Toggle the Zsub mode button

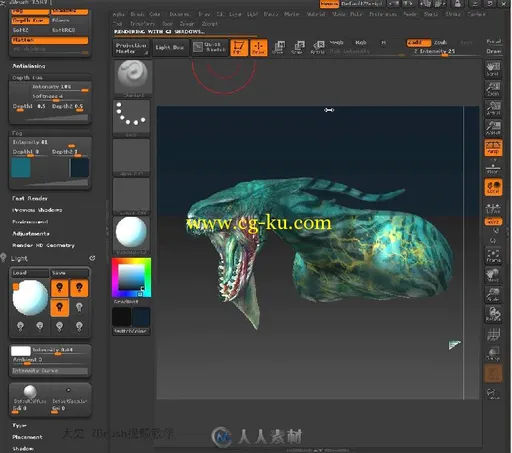pos(441,43)
